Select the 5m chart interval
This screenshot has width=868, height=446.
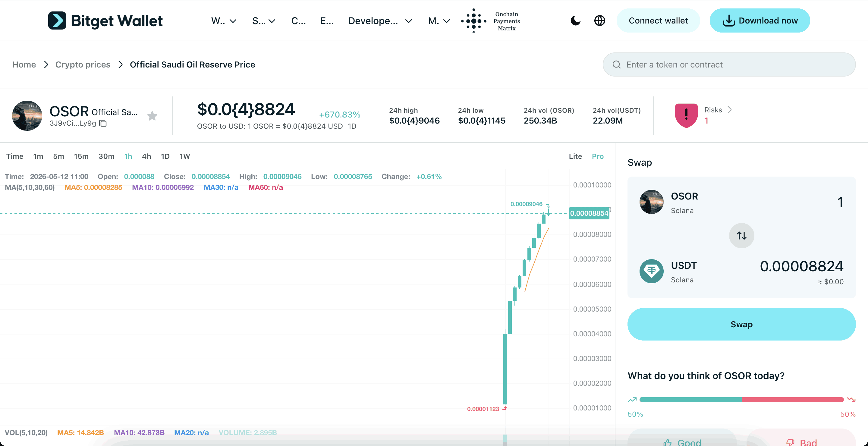pos(58,156)
